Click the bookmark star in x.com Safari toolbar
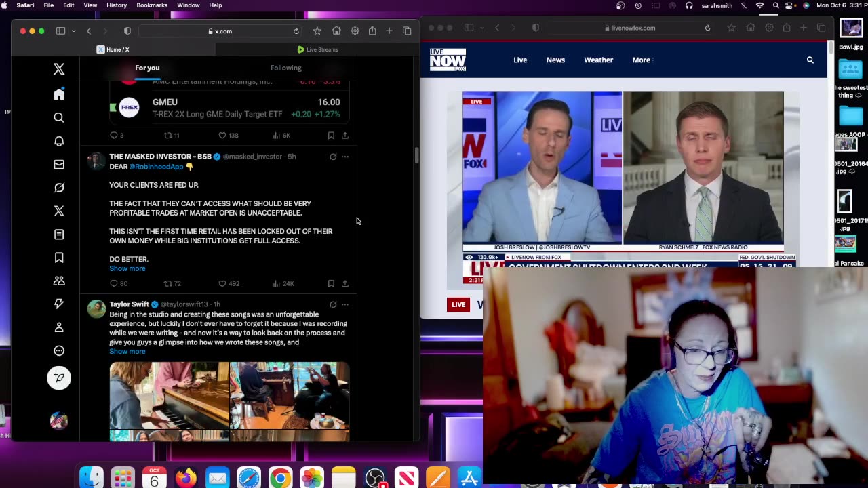The height and width of the screenshot is (488, 868). coord(317,31)
